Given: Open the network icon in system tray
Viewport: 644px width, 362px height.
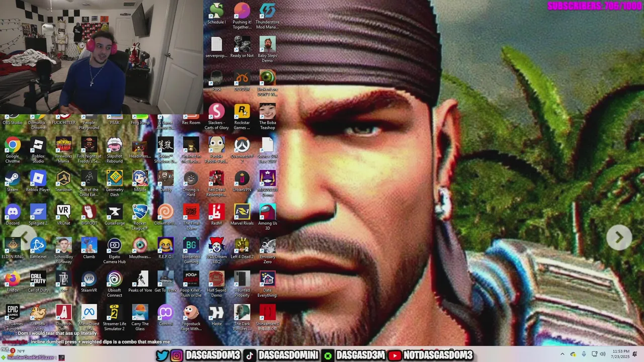Looking at the screenshot, I should [594, 354].
